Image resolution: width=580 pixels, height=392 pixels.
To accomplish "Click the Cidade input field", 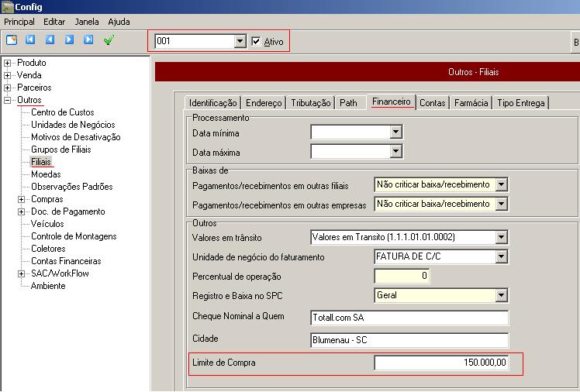I will click(x=409, y=340).
